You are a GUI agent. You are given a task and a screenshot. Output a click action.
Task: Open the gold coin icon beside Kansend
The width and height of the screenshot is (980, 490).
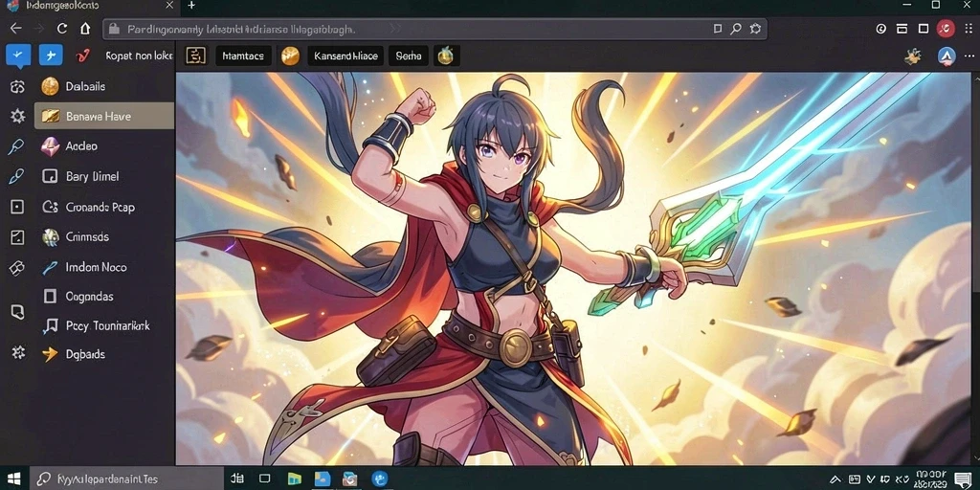click(x=290, y=56)
